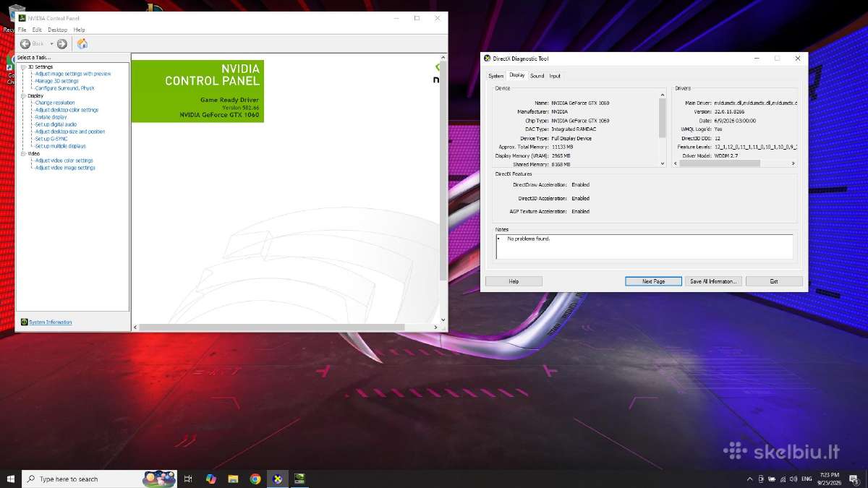
Task: Open Change resolution
Action: (x=55, y=103)
